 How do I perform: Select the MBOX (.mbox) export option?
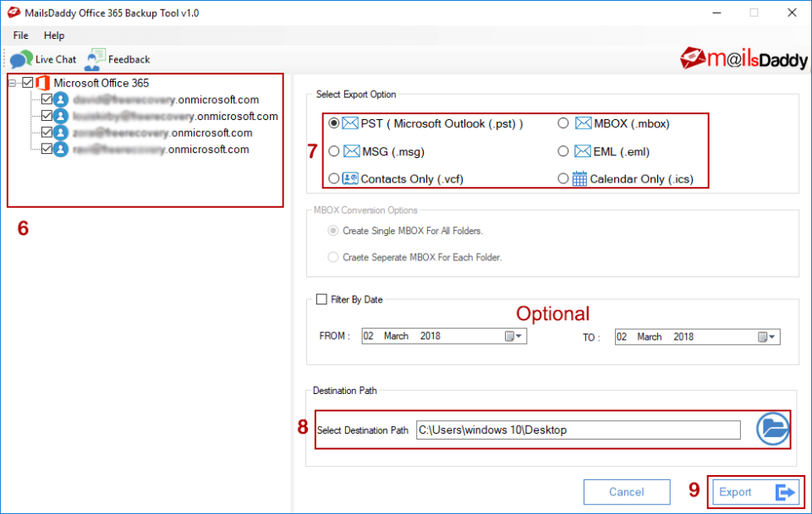563,123
